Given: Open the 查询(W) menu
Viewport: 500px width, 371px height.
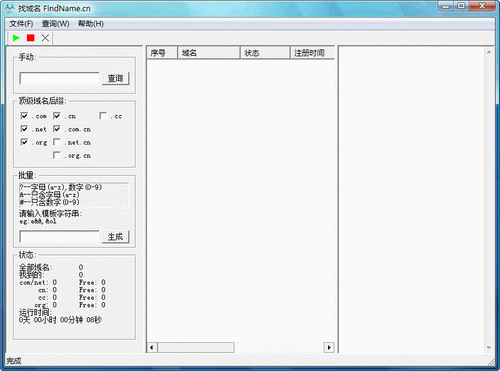Looking at the screenshot, I should (55, 24).
